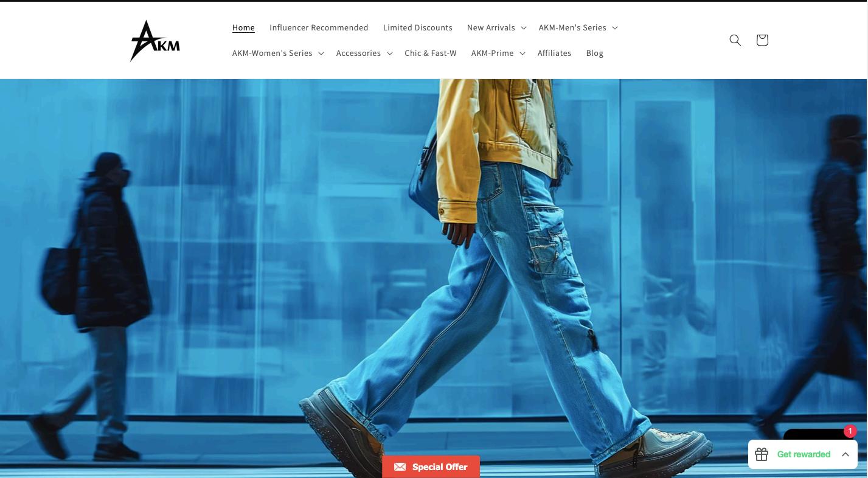Open the Chic & Fast-W menu item

pyautogui.click(x=431, y=54)
